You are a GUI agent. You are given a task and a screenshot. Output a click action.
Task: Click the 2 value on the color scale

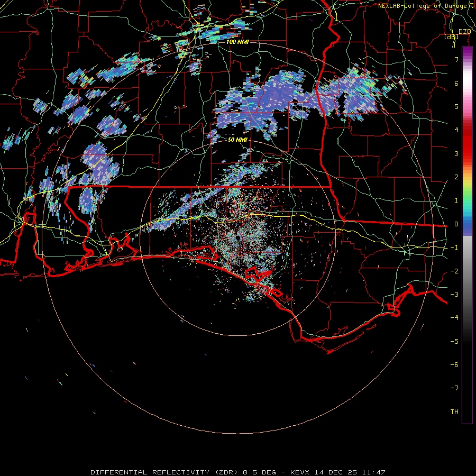[456, 177]
